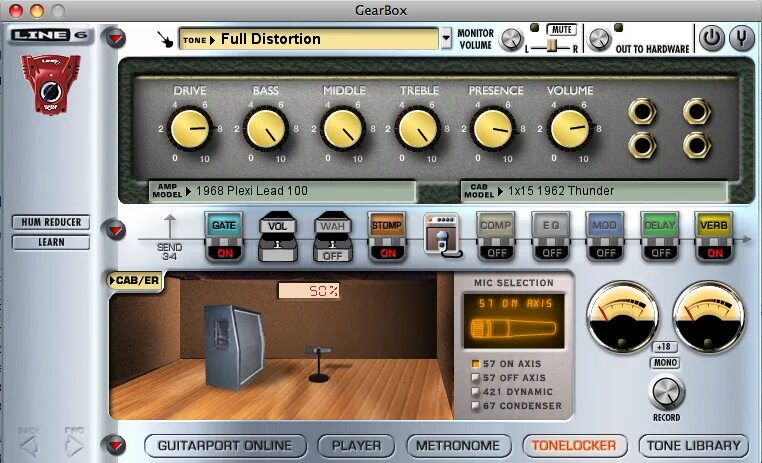The height and width of the screenshot is (463, 762).
Task: Click the right VU meter
Action: [x=709, y=317]
